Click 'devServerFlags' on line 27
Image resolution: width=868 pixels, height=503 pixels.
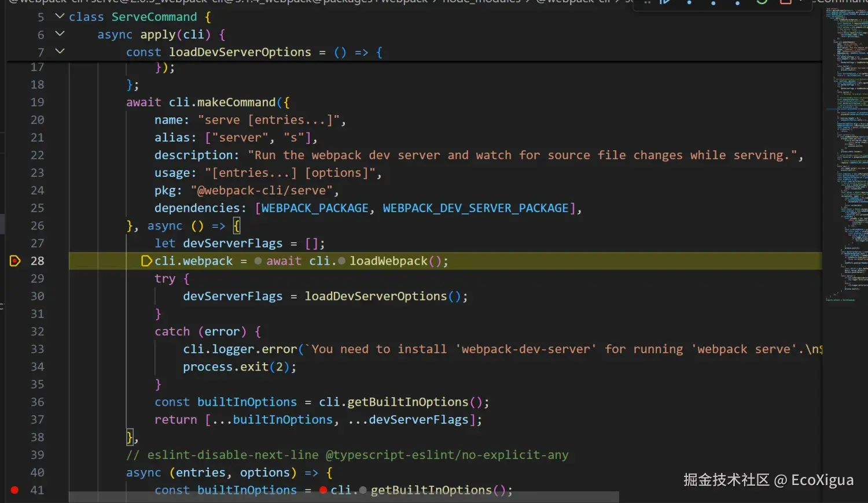point(233,243)
